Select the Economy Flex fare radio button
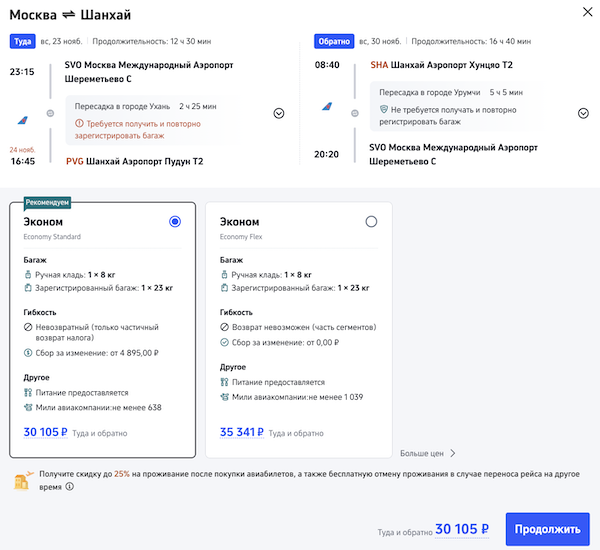This screenshot has width=600, height=550. coord(372,221)
